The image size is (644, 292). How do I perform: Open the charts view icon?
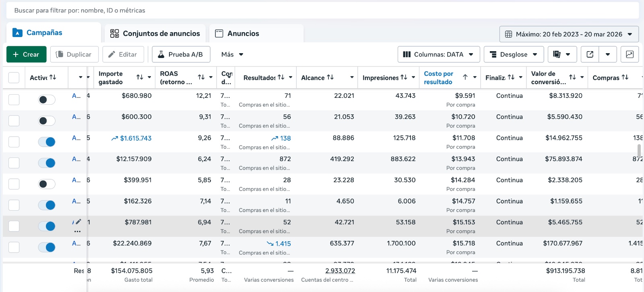[x=630, y=54]
